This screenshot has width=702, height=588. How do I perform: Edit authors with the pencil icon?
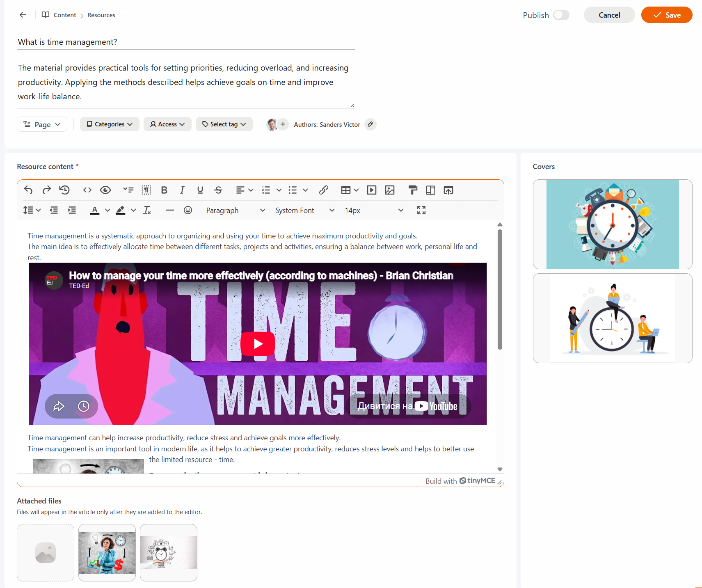coord(370,124)
